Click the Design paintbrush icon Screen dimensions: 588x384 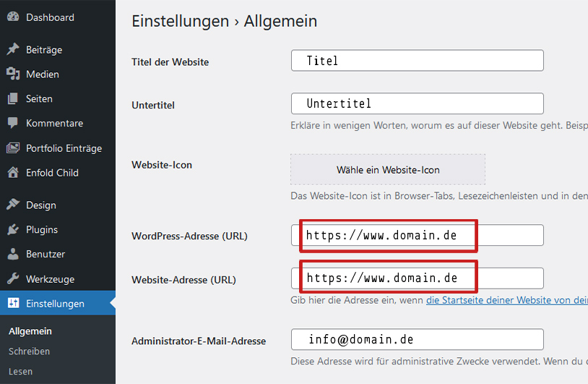13,205
